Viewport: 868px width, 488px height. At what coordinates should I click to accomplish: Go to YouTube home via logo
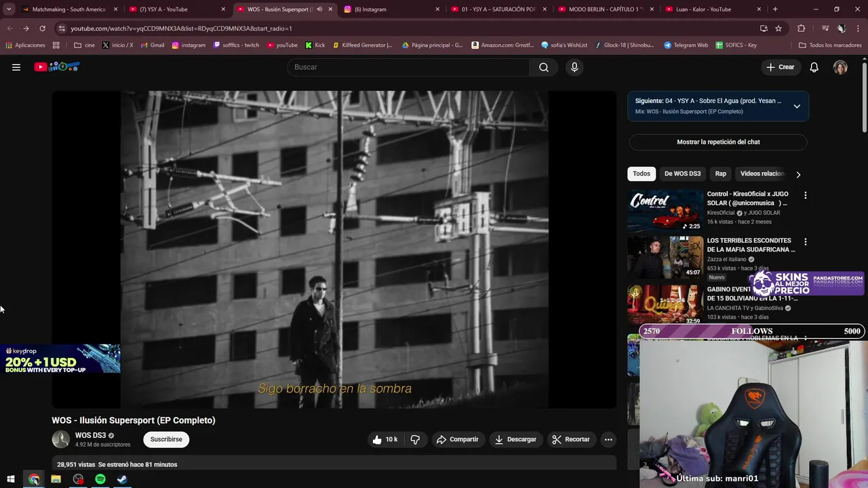click(57, 67)
